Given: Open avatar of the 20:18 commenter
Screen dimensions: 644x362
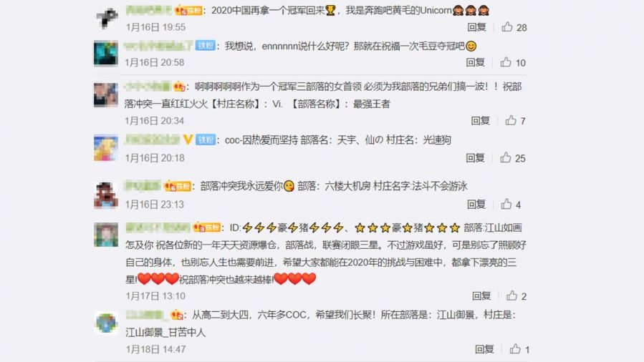Looking at the screenshot, I should [106, 147].
